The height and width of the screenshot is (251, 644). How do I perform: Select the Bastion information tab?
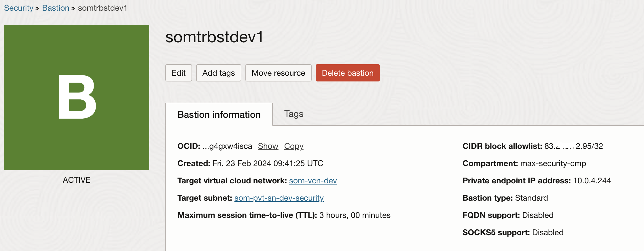point(219,115)
